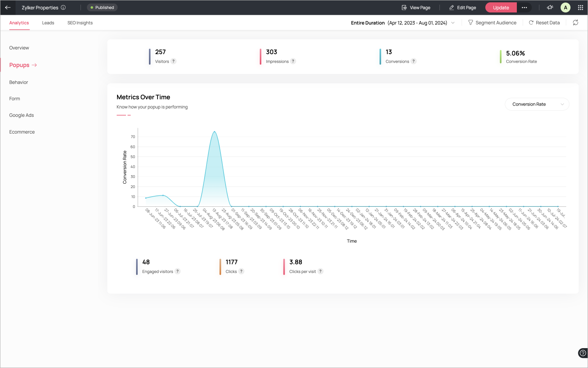Click the refresh icon near Reset Data
588x368 pixels.
coord(576,23)
